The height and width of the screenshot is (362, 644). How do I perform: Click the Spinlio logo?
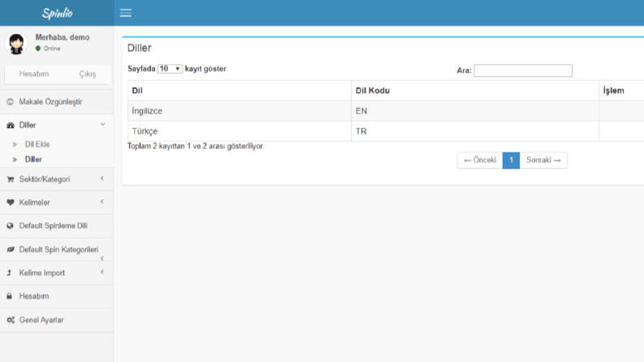click(57, 13)
